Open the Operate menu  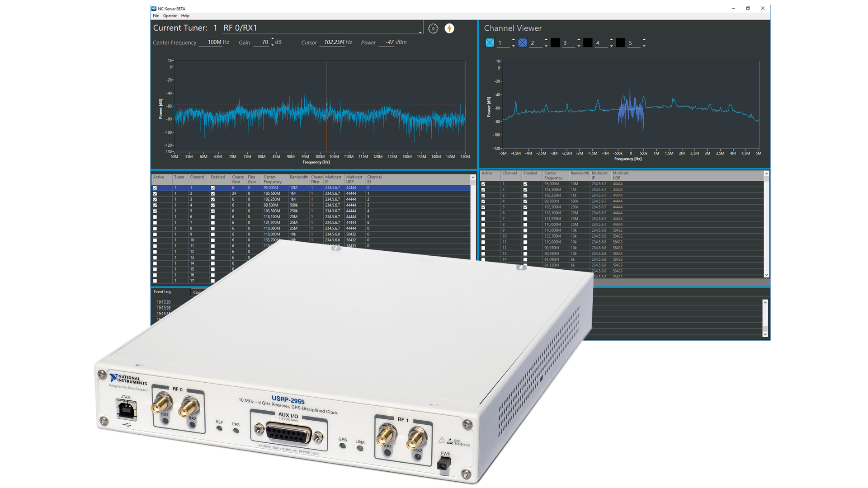click(x=170, y=15)
